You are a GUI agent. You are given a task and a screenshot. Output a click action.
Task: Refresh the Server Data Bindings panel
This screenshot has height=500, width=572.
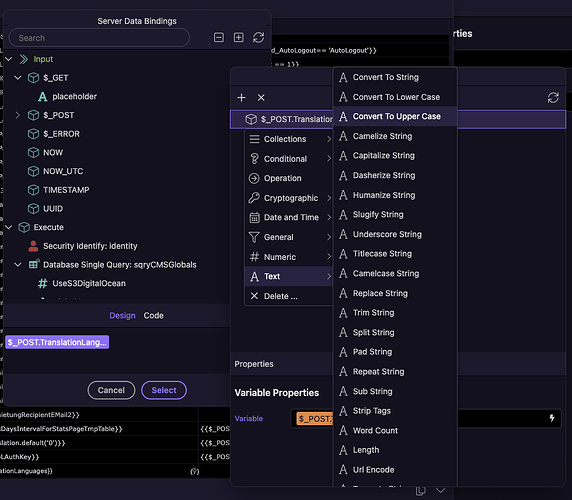pos(259,38)
